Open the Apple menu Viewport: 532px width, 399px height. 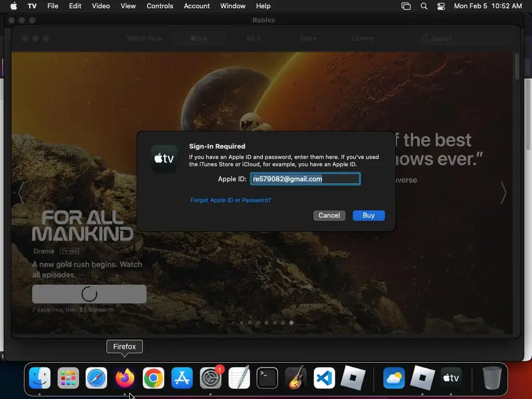(14, 6)
